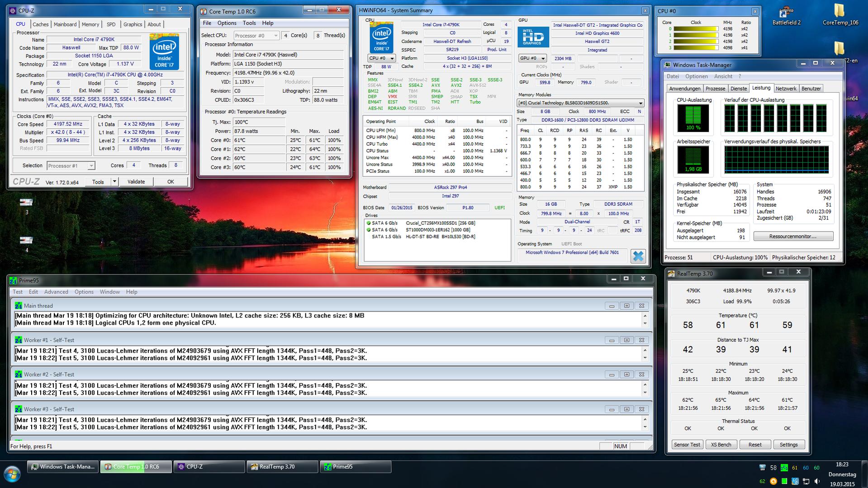868x488 pixels.
Task: Click Core 0 clock bar in CPU #0 window
Action: (696, 29)
